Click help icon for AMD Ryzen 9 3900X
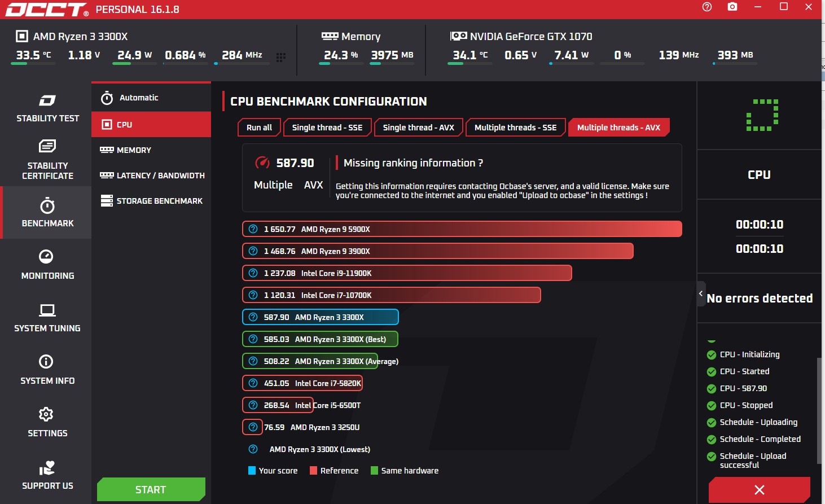 click(253, 251)
